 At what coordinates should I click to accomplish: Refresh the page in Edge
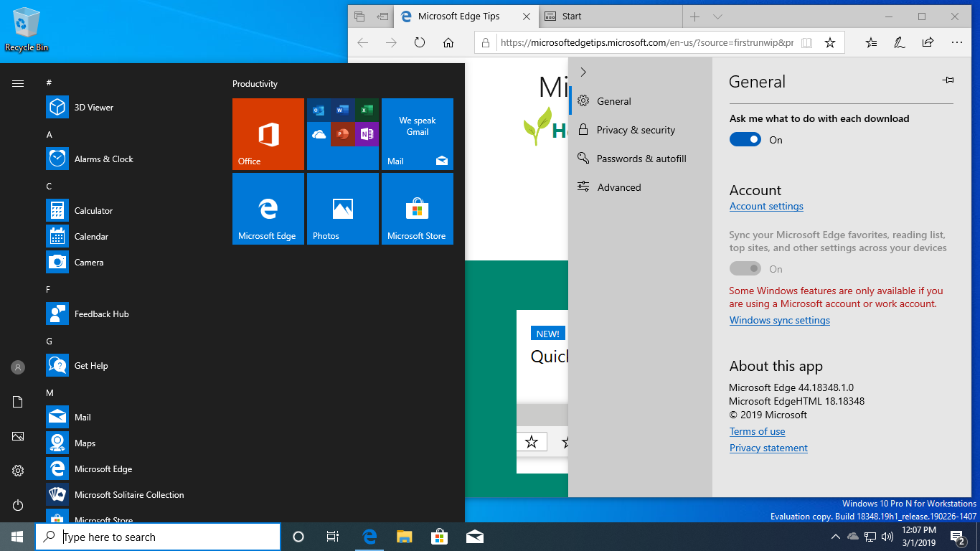(420, 43)
